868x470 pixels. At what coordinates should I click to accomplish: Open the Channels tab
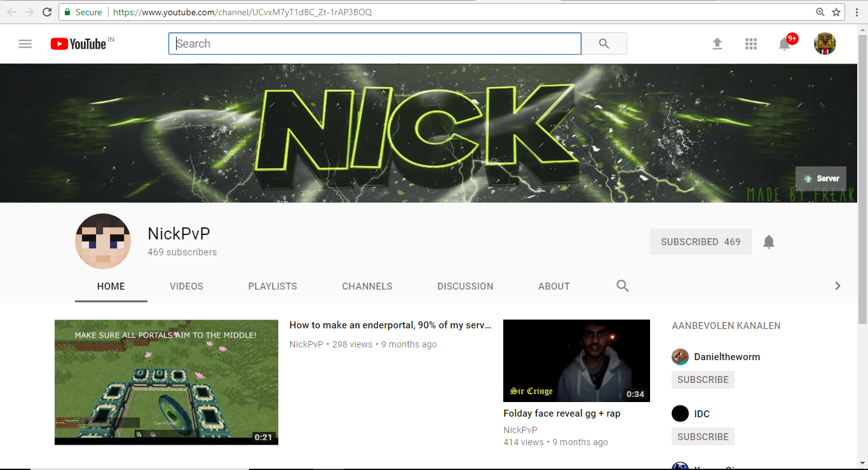[367, 286]
